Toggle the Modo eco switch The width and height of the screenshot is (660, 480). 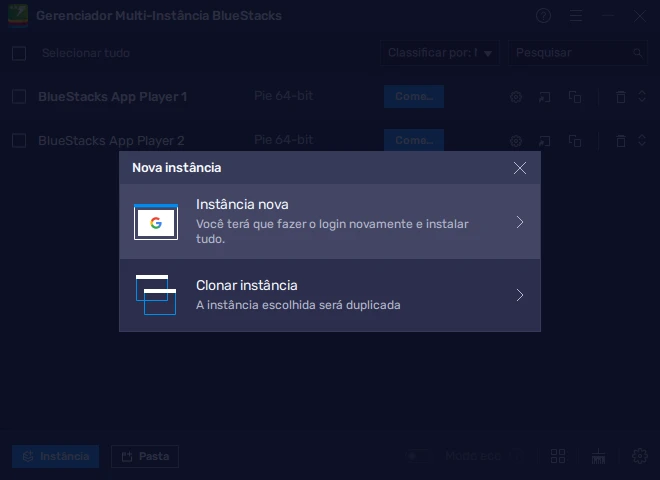click(x=418, y=456)
